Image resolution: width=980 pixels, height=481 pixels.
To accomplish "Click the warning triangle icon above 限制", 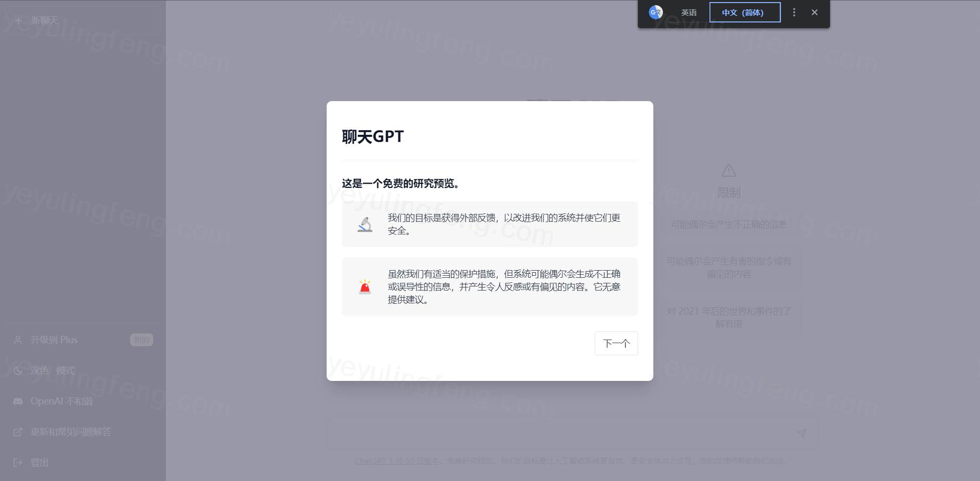I will point(729,171).
